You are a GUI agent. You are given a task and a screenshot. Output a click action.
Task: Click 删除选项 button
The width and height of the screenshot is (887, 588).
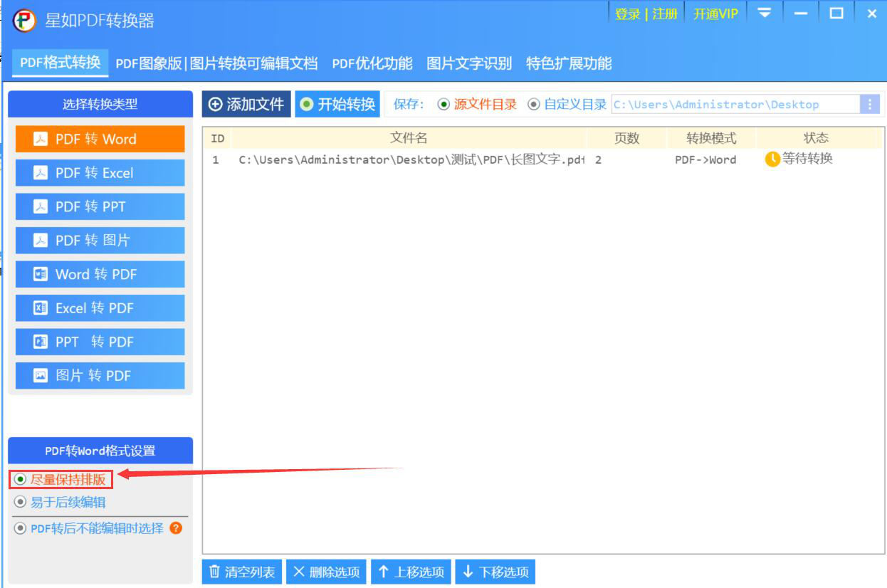click(327, 572)
